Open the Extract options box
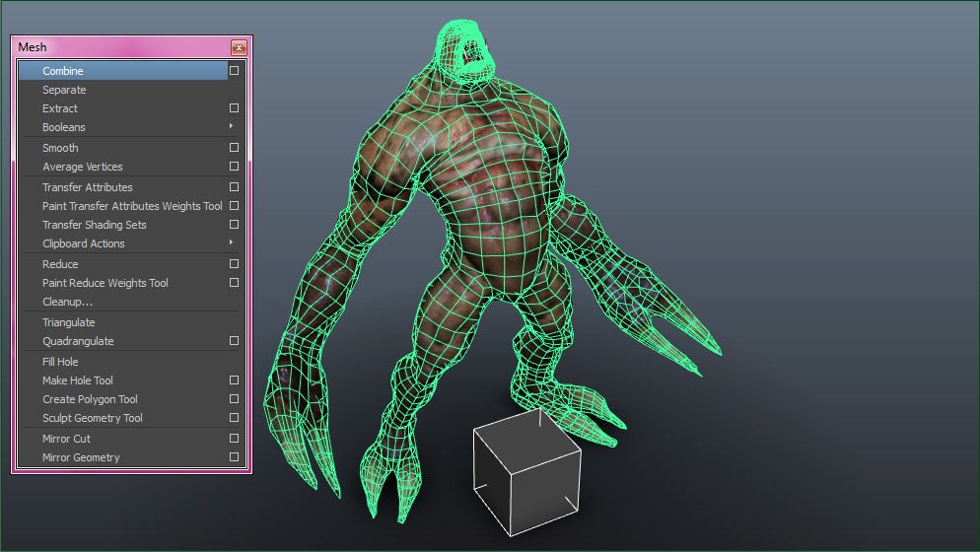 click(x=234, y=108)
